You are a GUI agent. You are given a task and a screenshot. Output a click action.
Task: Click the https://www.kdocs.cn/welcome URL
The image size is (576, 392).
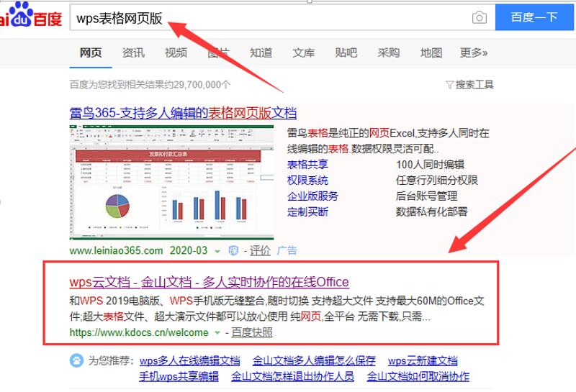click(x=139, y=332)
